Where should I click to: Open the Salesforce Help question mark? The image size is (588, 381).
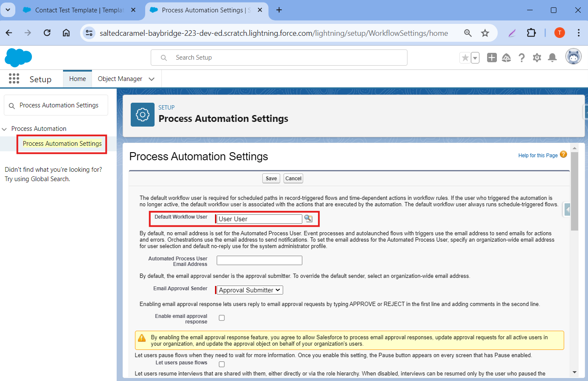[522, 58]
